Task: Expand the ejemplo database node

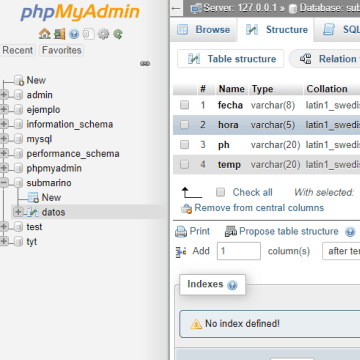Action: point(4,109)
